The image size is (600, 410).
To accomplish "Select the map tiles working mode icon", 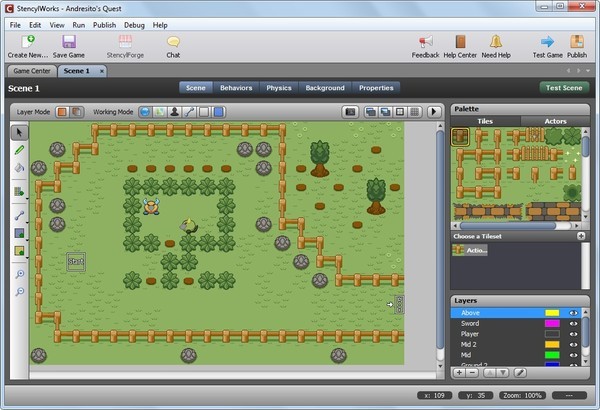I will pyautogui.click(x=160, y=112).
